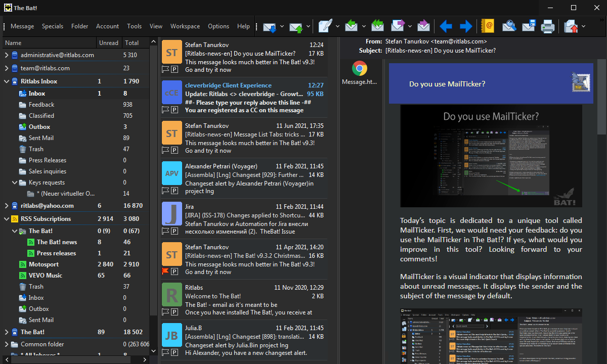Collapse the Keys requests folder

[x=15, y=183]
